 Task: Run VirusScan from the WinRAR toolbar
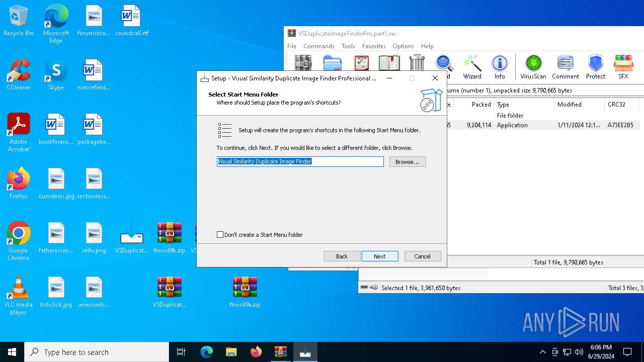click(x=533, y=66)
